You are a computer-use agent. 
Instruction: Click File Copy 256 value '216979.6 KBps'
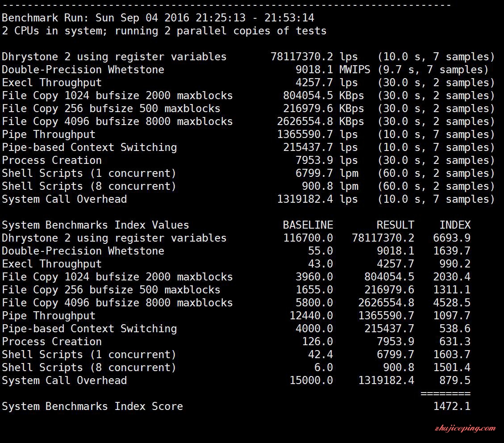[x=323, y=109]
